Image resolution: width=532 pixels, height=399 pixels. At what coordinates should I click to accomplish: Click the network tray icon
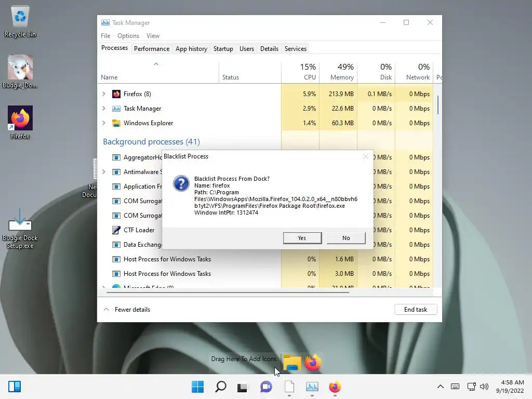click(471, 387)
